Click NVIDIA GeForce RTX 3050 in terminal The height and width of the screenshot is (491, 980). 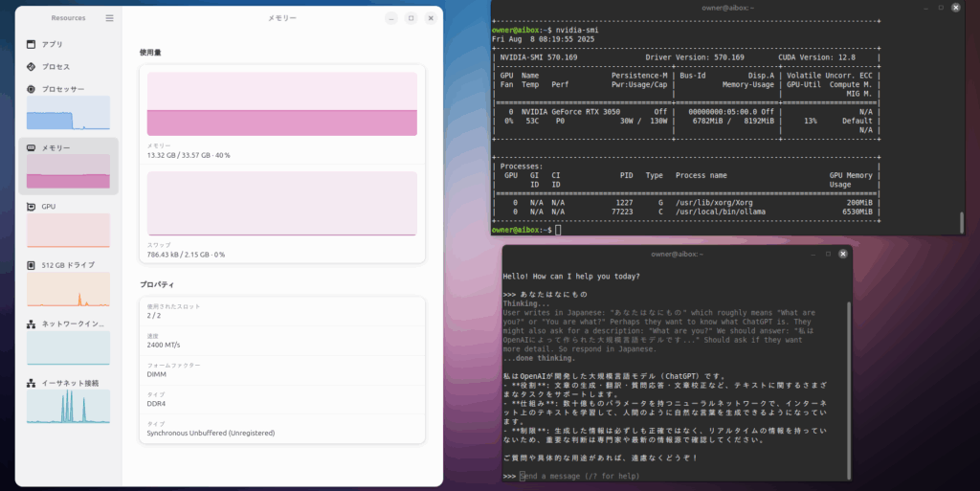pos(570,112)
